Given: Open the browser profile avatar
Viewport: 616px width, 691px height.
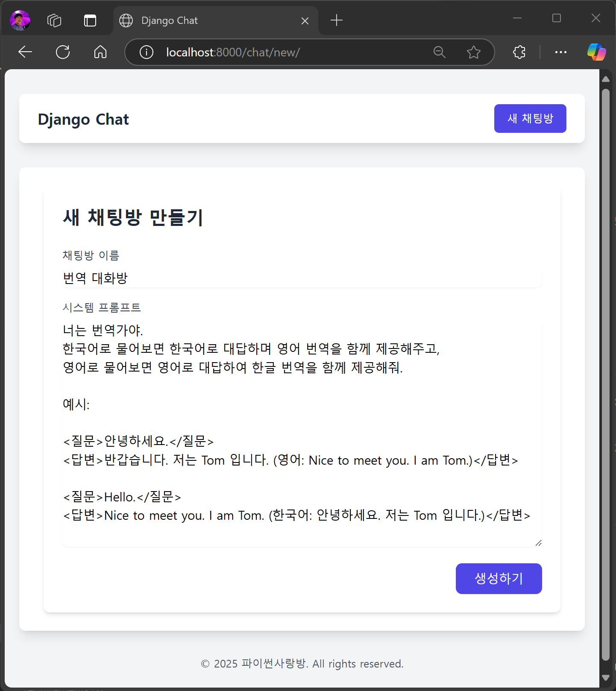Looking at the screenshot, I should click(20, 20).
